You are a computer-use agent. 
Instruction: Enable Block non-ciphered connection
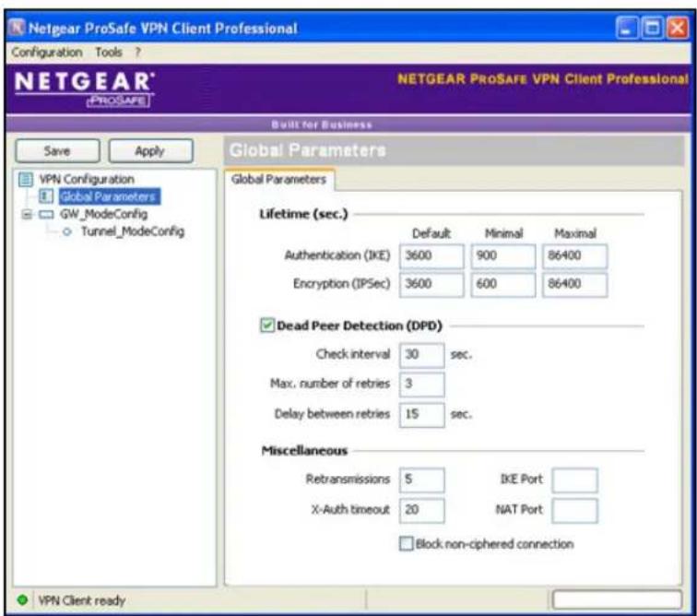point(406,543)
